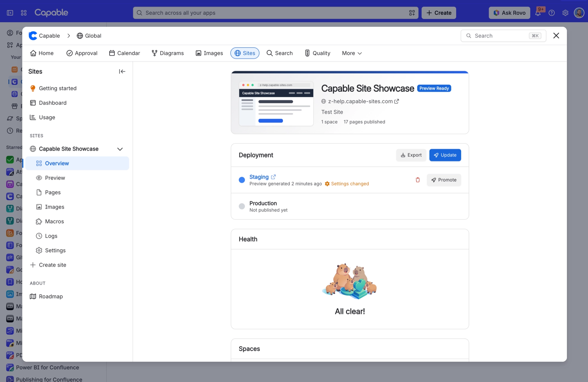This screenshot has width=588, height=382.
Task: Collapse the Capable Site Showcase tree
Action: coord(120,149)
